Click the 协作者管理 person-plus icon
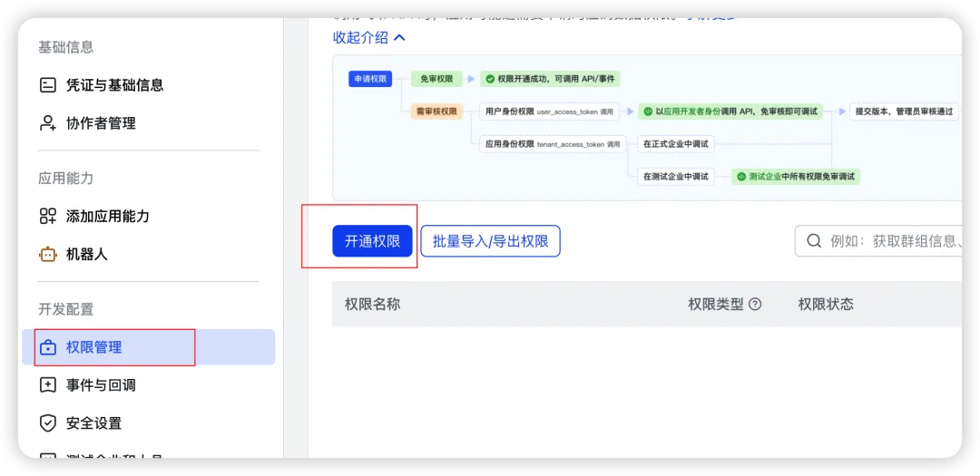 47,123
